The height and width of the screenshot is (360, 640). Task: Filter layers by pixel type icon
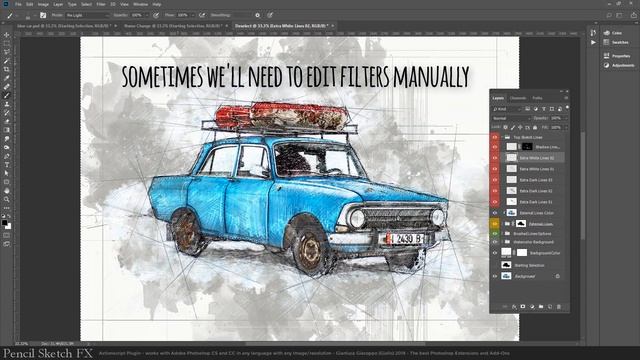pyautogui.click(x=527, y=109)
